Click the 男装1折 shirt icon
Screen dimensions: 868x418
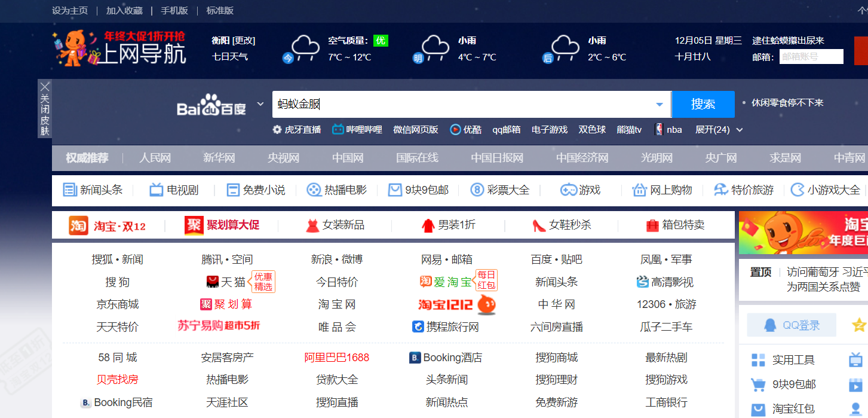tap(427, 225)
